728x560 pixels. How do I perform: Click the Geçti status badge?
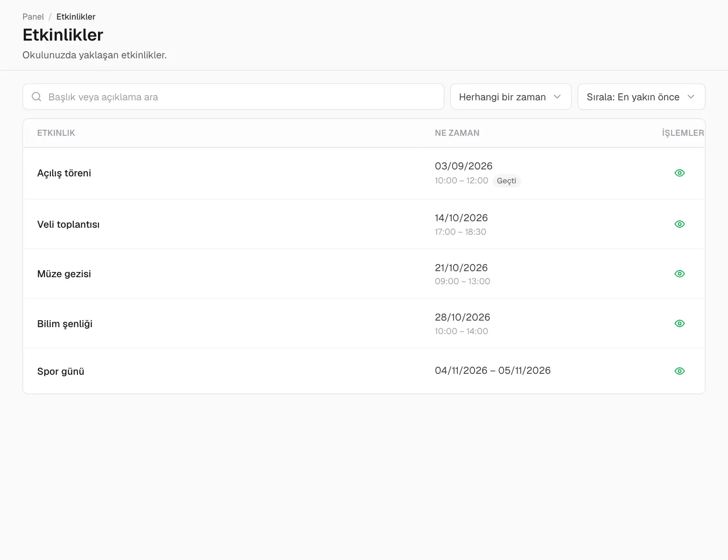click(x=506, y=181)
